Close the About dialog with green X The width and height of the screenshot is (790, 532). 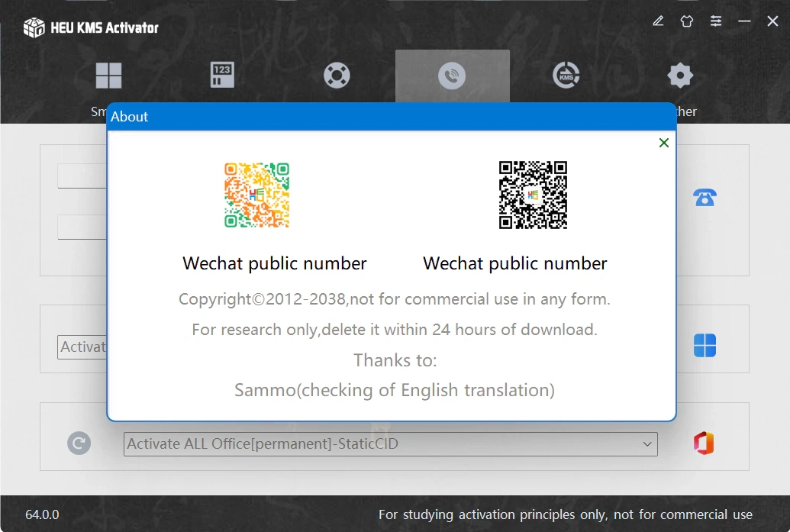663,143
